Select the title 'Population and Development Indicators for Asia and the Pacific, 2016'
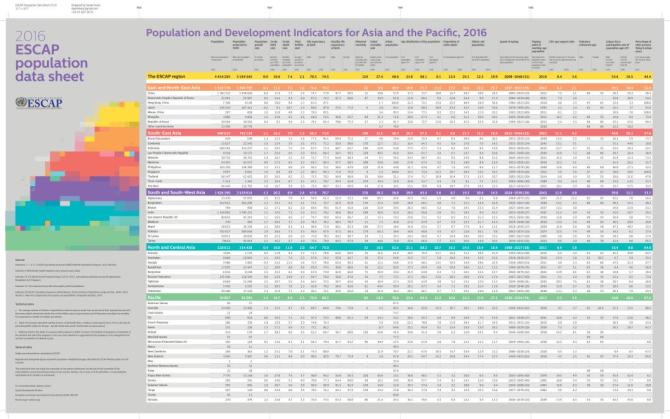Image resolution: width=670 pixels, height=419 pixels. 316,33
